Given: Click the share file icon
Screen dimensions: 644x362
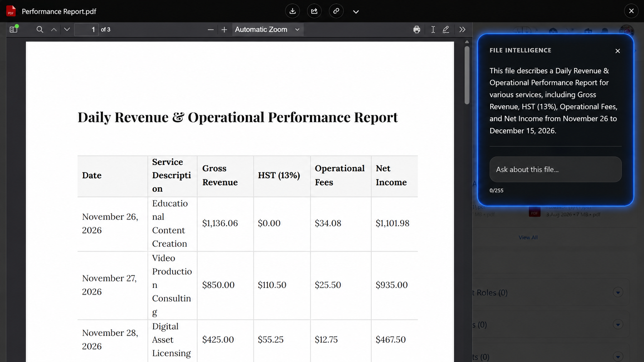Looking at the screenshot, I should [x=314, y=11].
